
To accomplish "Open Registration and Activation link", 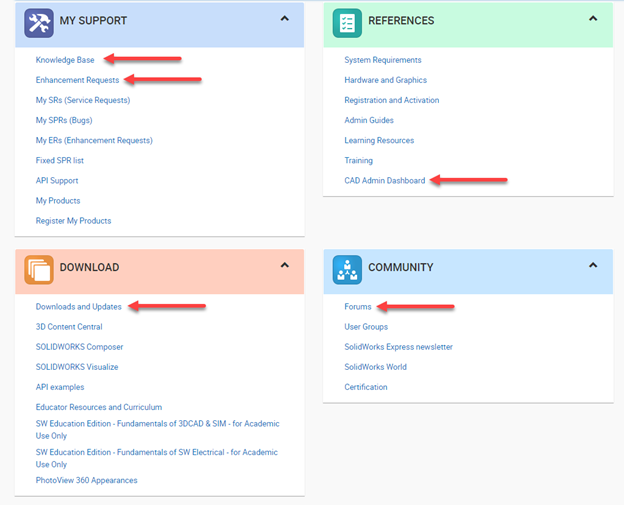I will pos(392,100).
